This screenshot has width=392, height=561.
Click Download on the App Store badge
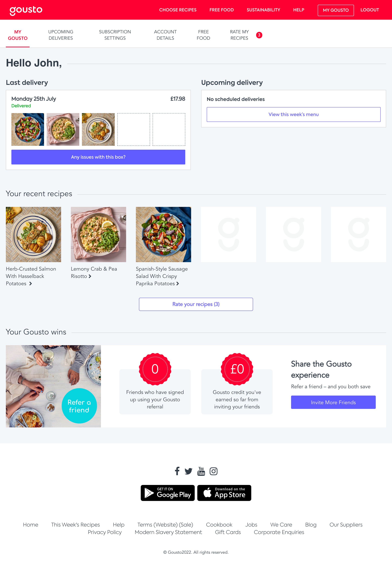click(x=224, y=493)
